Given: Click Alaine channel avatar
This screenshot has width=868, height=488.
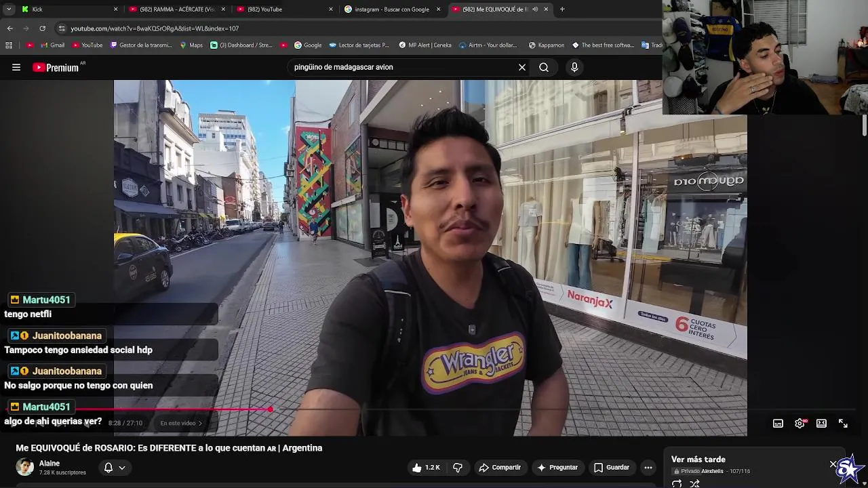Looking at the screenshot, I should click(25, 467).
